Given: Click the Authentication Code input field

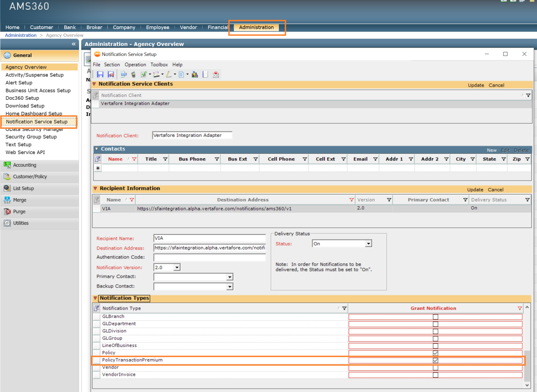Looking at the screenshot, I should tap(209, 257).
